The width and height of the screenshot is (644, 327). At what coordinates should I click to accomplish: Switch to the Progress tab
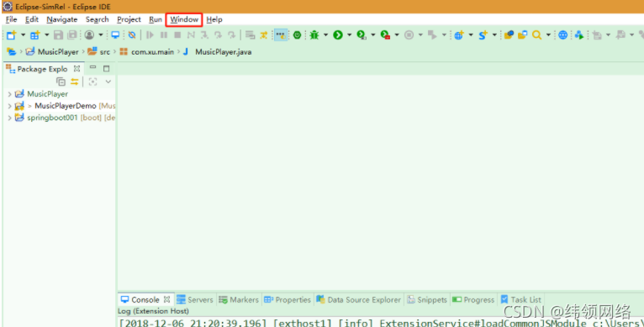(473, 299)
